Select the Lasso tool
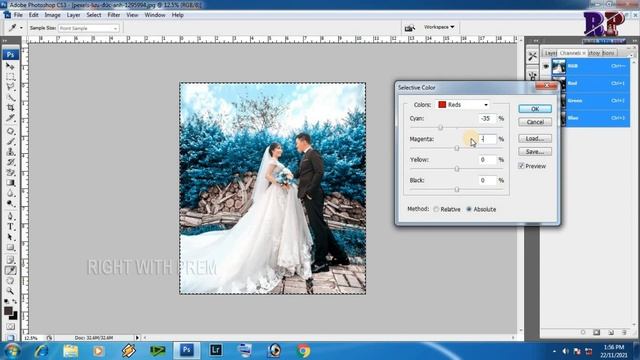The height and width of the screenshot is (360, 640). (10, 87)
